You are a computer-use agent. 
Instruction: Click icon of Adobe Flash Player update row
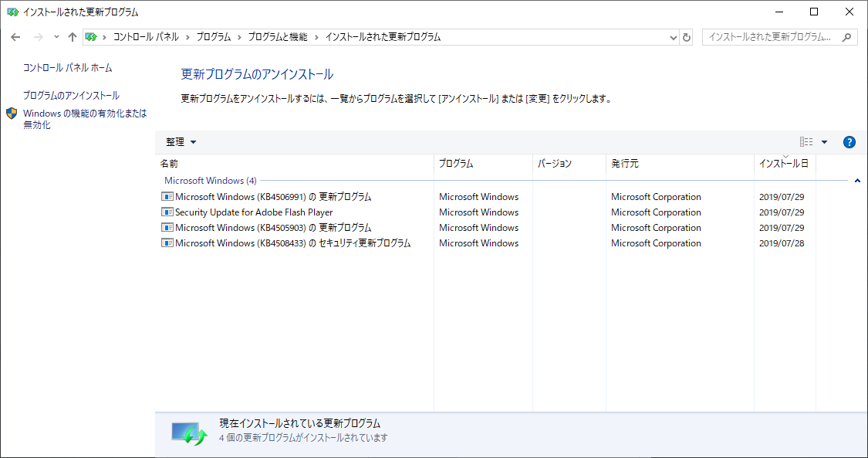167,212
